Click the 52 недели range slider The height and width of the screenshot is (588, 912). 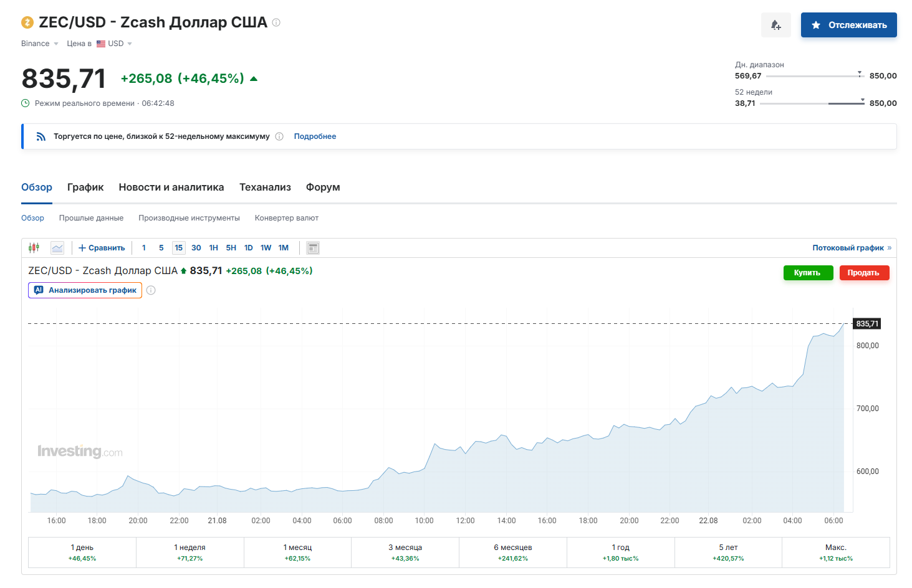tap(812, 103)
